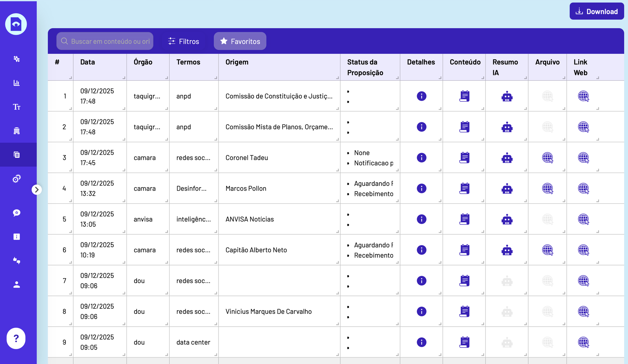The image size is (628, 364).
Task: Open the sparkle AI item in sidebar
Action: tap(17, 59)
